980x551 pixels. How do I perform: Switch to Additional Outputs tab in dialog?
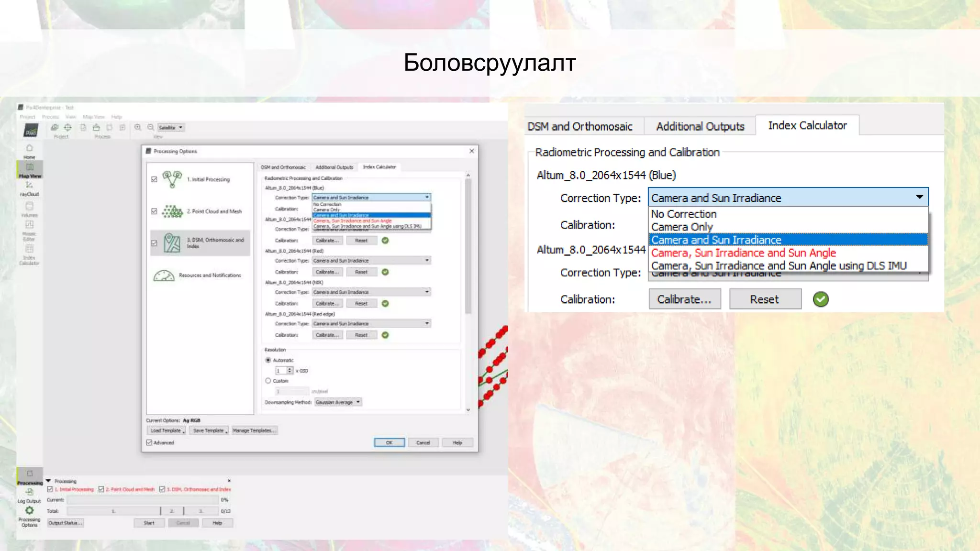[334, 167]
